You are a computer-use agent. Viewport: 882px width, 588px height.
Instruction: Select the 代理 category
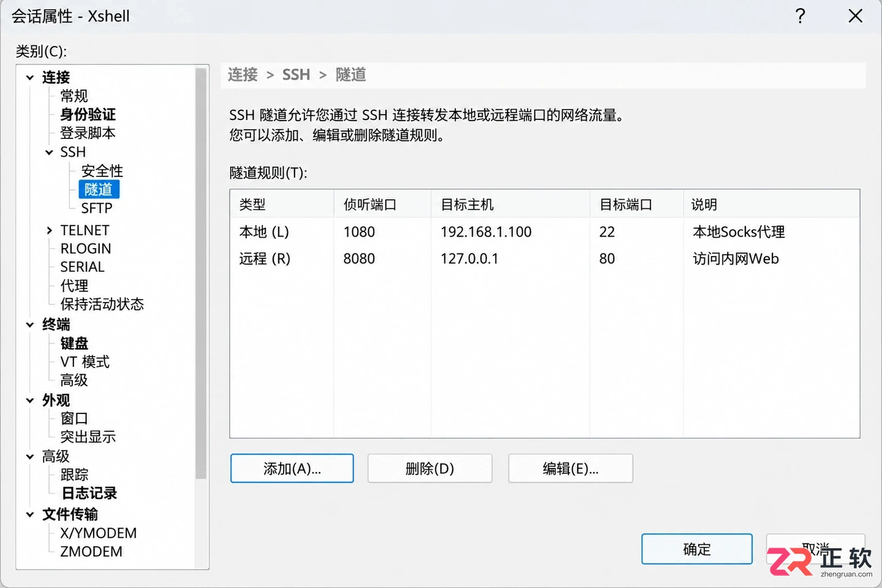coord(74,286)
